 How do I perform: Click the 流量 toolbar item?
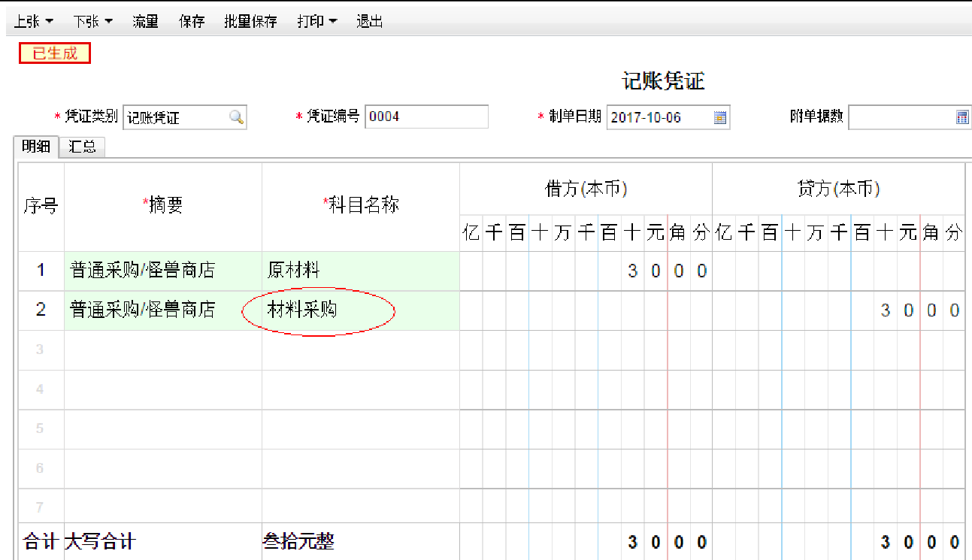145,22
